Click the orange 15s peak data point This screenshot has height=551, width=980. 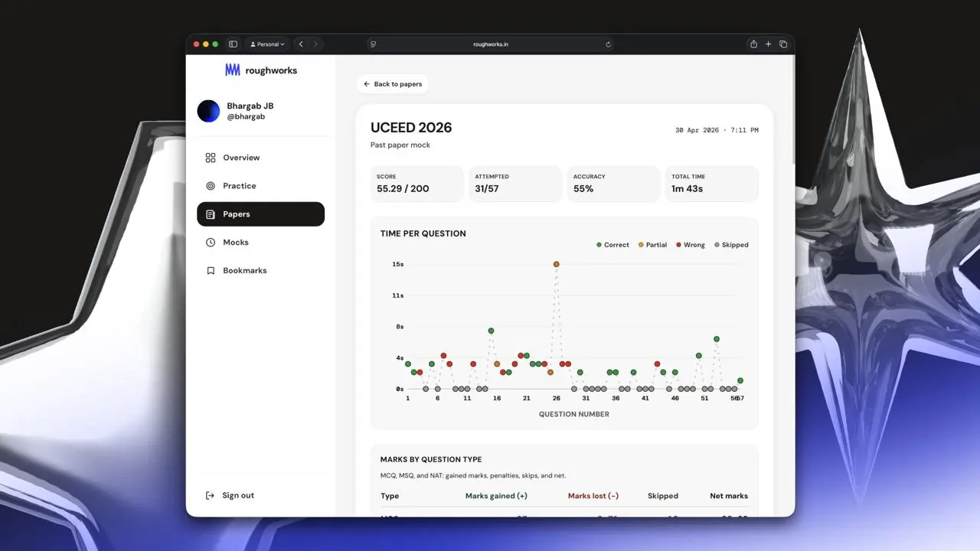click(556, 264)
